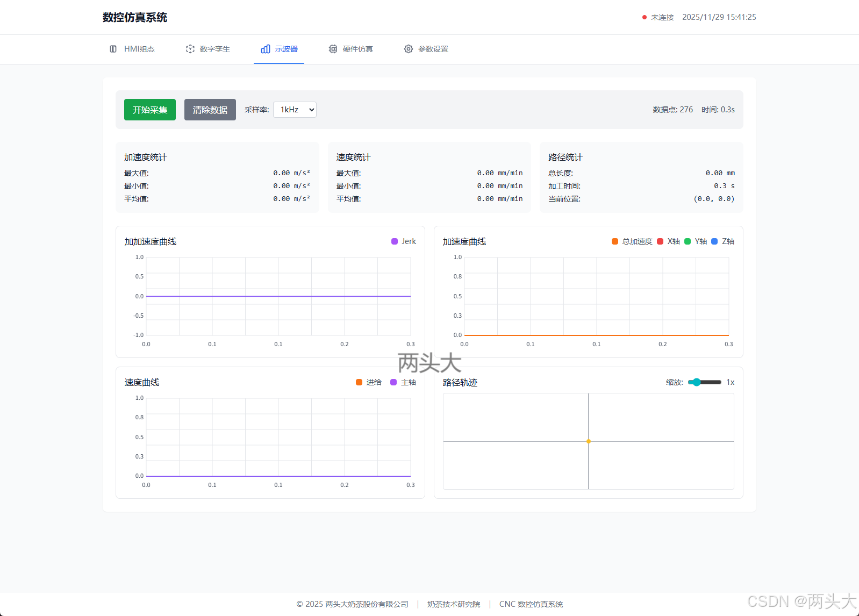859x616 pixels.
Task: Toggle the Jerk legend item
Action: 404,241
